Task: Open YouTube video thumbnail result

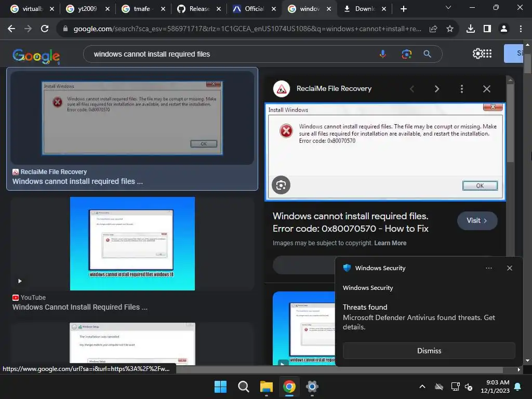Action: tap(132, 244)
